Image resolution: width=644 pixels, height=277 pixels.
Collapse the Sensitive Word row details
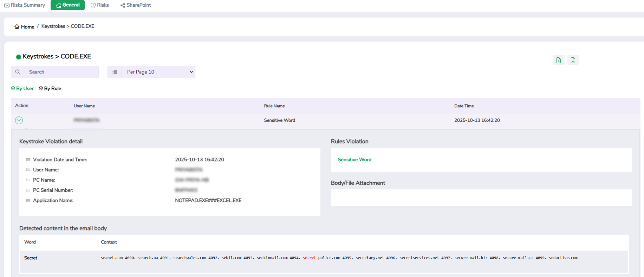pyautogui.click(x=19, y=120)
